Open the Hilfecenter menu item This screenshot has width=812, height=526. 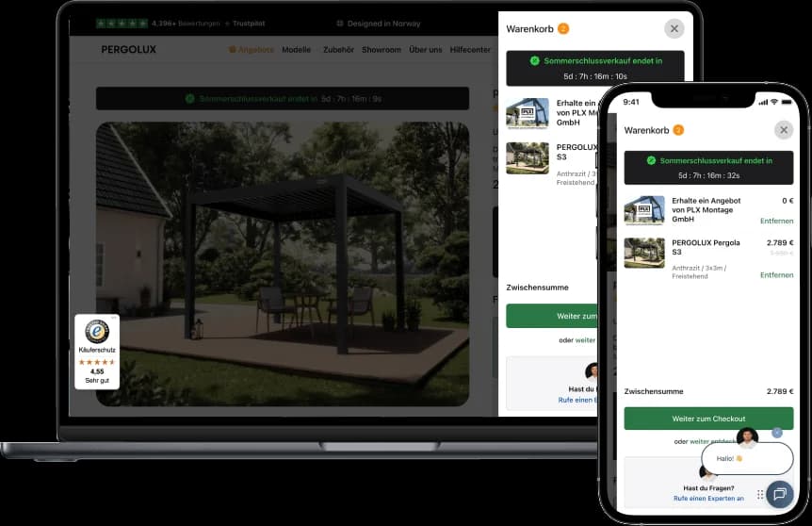point(470,50)
